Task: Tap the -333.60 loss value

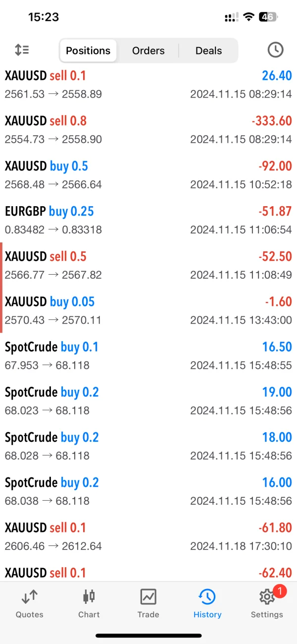Action: point(272,121)
